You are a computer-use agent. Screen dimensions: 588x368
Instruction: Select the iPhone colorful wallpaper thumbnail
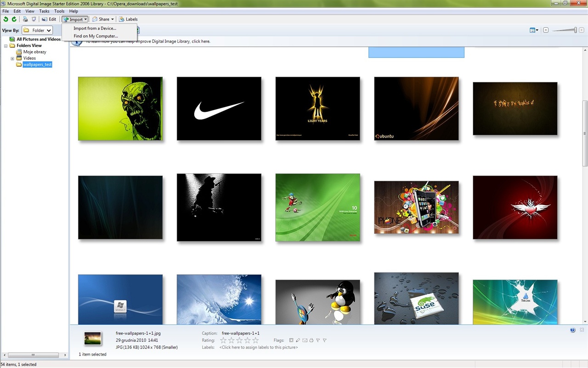[417, 207]
